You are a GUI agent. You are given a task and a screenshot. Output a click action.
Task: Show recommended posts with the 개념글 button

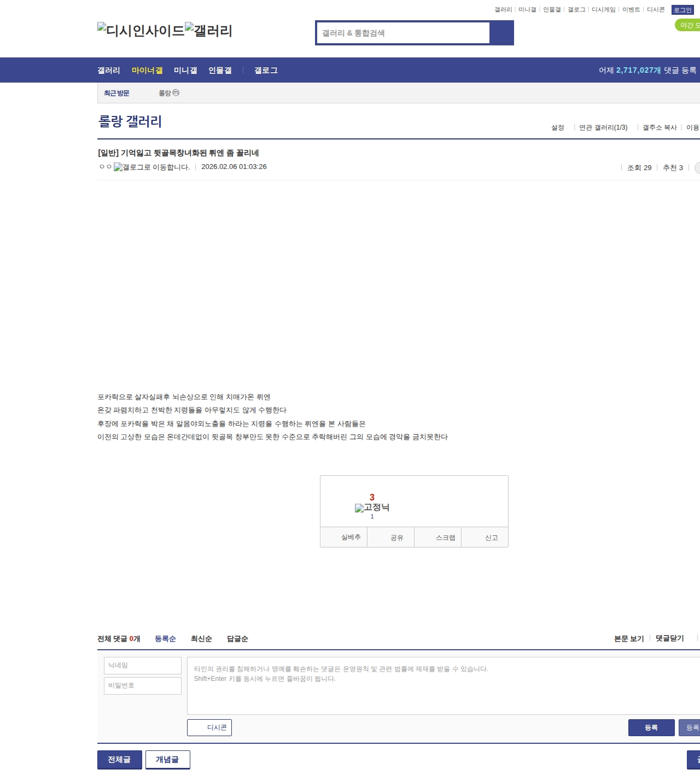tap(168, 760)
